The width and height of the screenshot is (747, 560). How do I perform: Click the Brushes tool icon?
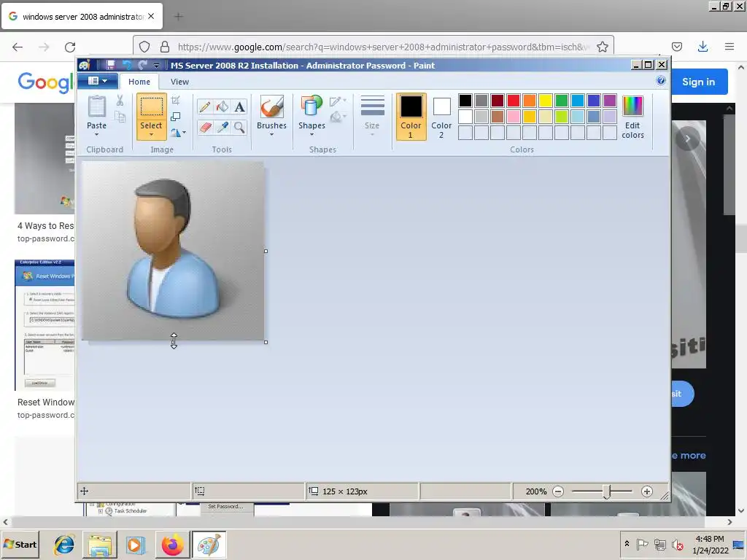coord(271,106)
